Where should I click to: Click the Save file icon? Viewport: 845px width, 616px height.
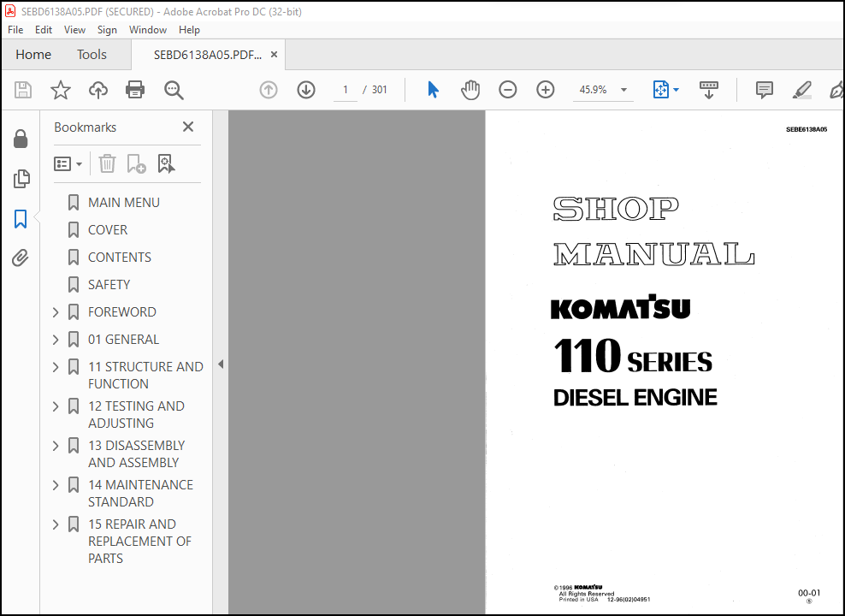23,90
